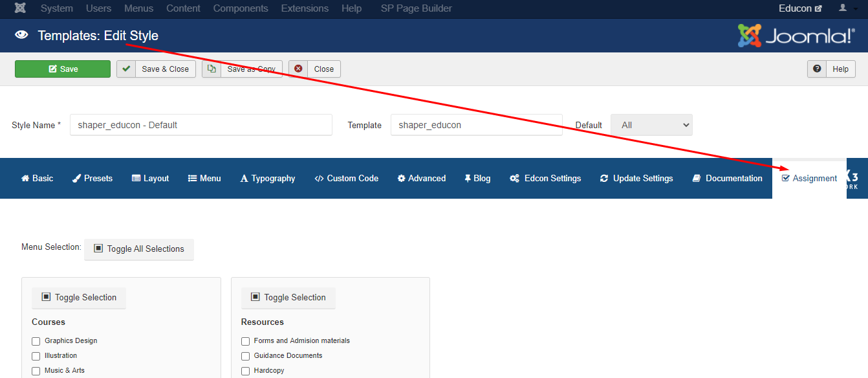This screenshot has width=868, height=378.
Task: Switch to the Typography tab
Action: pyautogui.click(x=267, y=178)
